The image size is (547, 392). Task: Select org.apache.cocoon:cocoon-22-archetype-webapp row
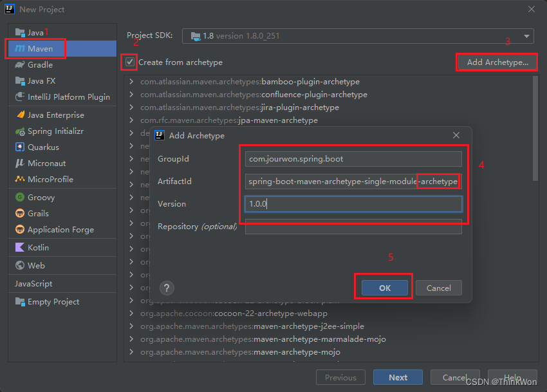(x=234, y=313)
